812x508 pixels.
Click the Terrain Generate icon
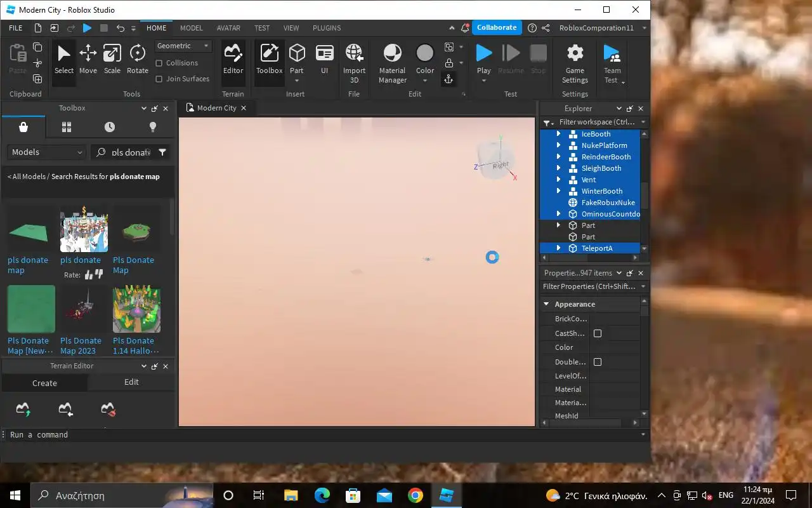23,409
